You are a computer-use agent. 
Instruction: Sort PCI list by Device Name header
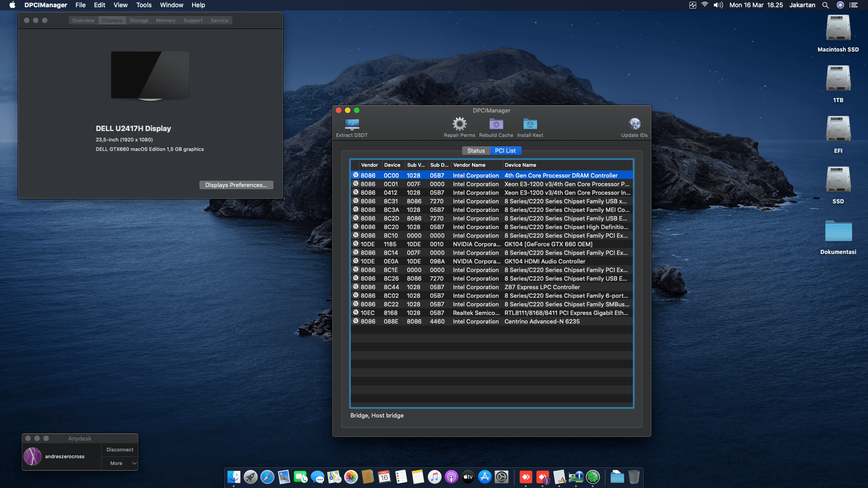coord(567,165)
